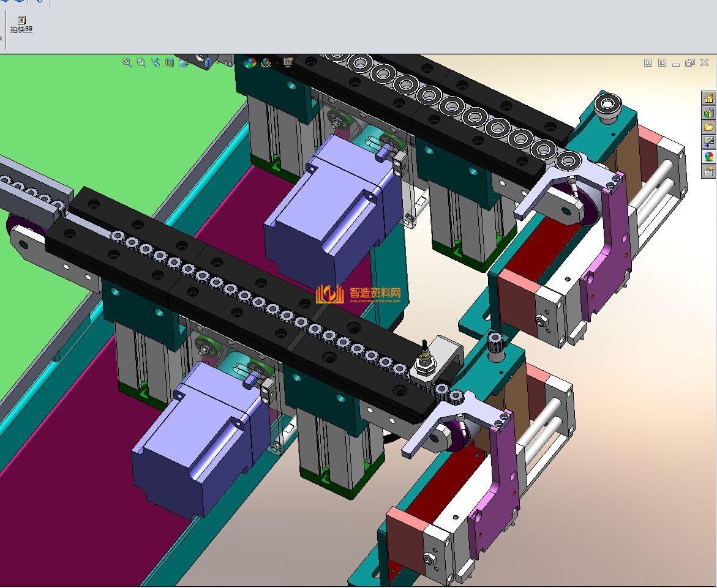
Task: Select the Zoom to Area tool
Action: click(x=141, y=62)
